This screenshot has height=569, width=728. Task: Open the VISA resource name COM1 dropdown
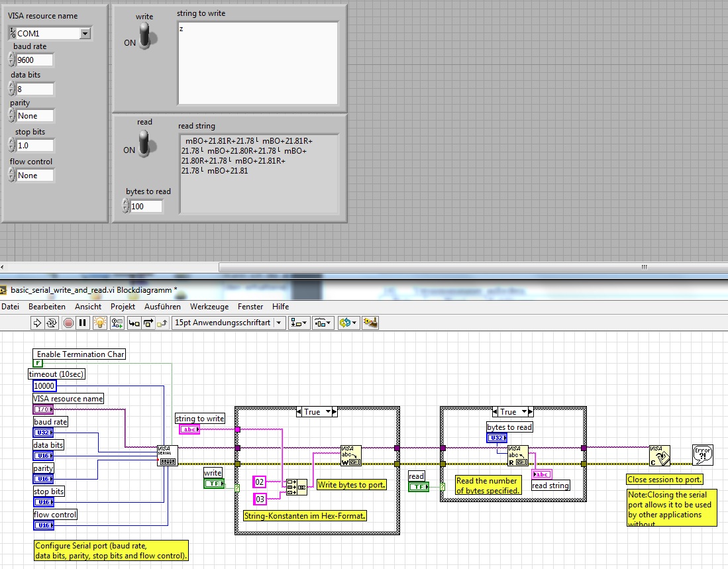[85, 34]
